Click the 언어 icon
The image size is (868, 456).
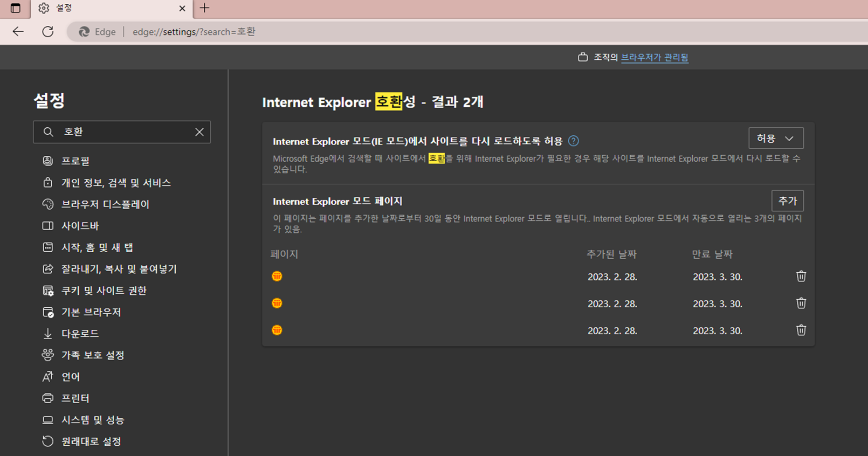[48, 377]
